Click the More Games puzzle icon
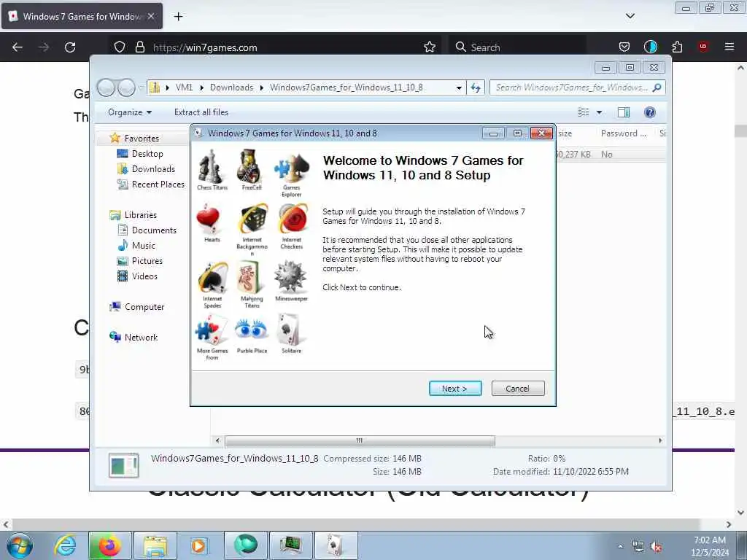This screenshot has height=560, width=747. pos(211,330)
